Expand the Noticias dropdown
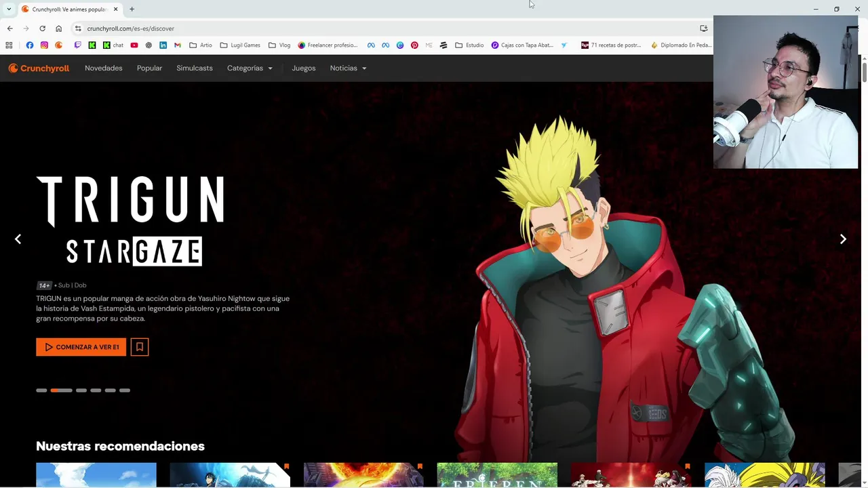The width and height of the screenshot is (868, 488). (x=348, y=68)
